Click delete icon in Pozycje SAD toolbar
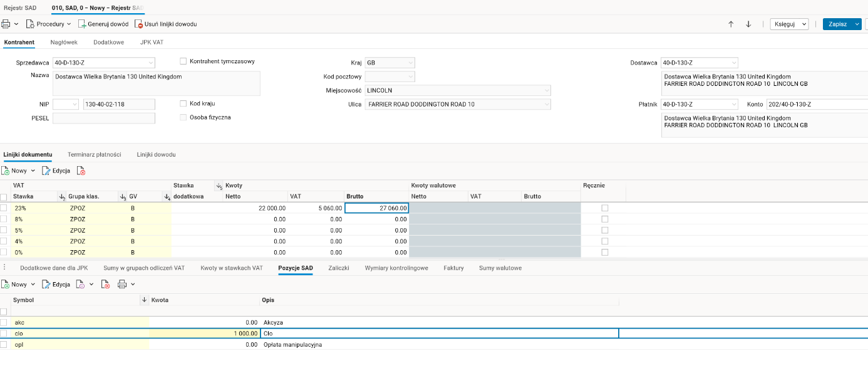 coord(106,284)
